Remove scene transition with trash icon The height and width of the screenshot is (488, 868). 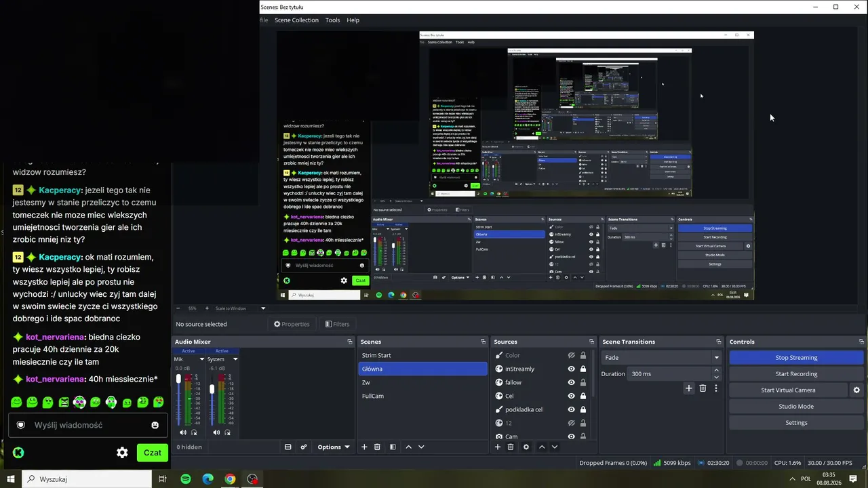pyautogui.click(x=703, y=388)
